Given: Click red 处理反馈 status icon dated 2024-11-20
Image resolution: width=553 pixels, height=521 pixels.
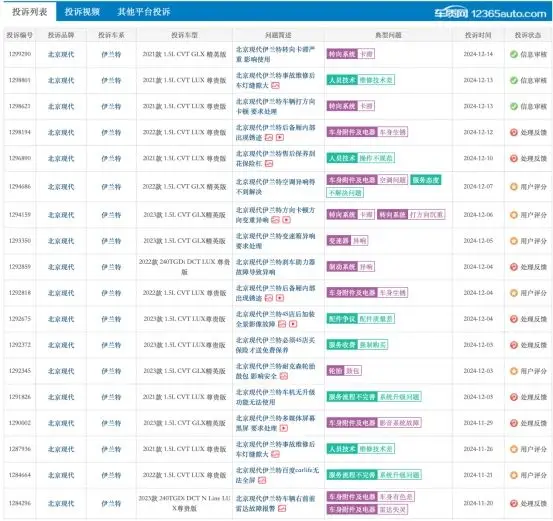Looking at the screenshot, I should click(x=514, y=503).
